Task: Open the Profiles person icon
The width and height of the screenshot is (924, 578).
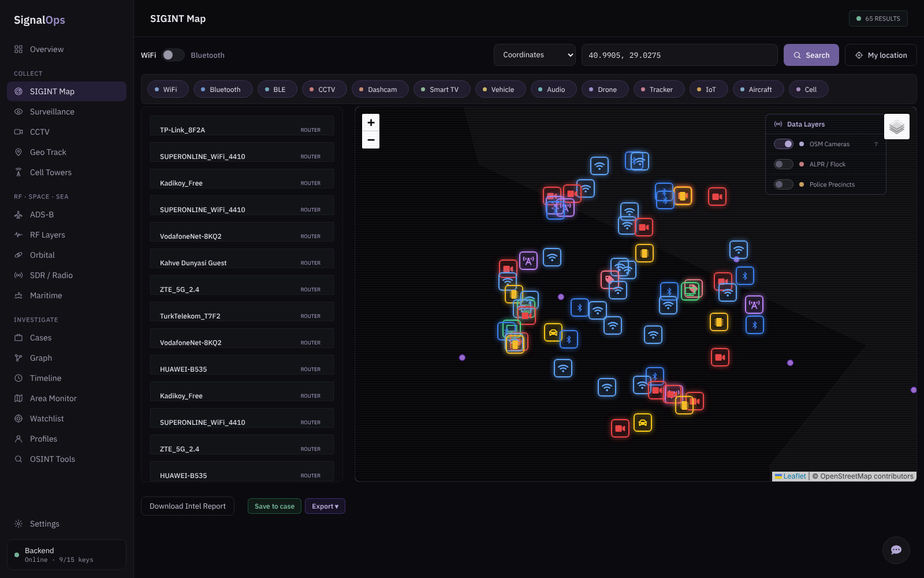Action: coord(18,439)
